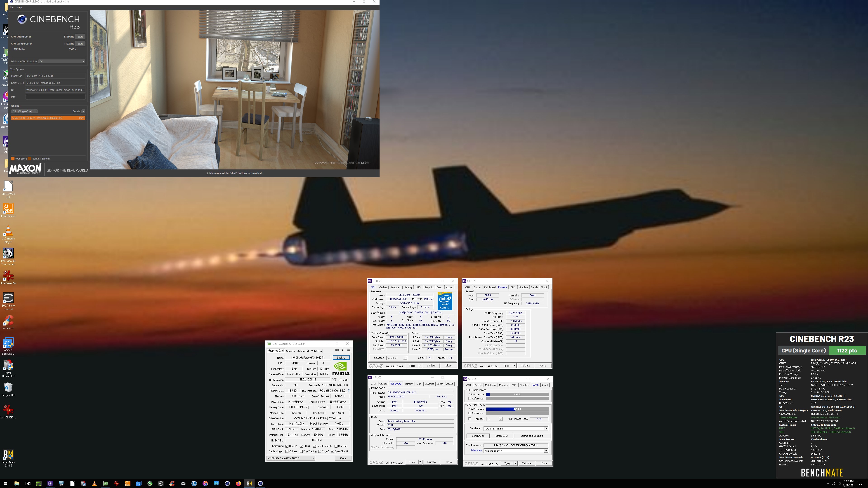Click the GPU-Z screenshot camera icon
This screenshot has width=868, height=488.
(x=337, y=350)
